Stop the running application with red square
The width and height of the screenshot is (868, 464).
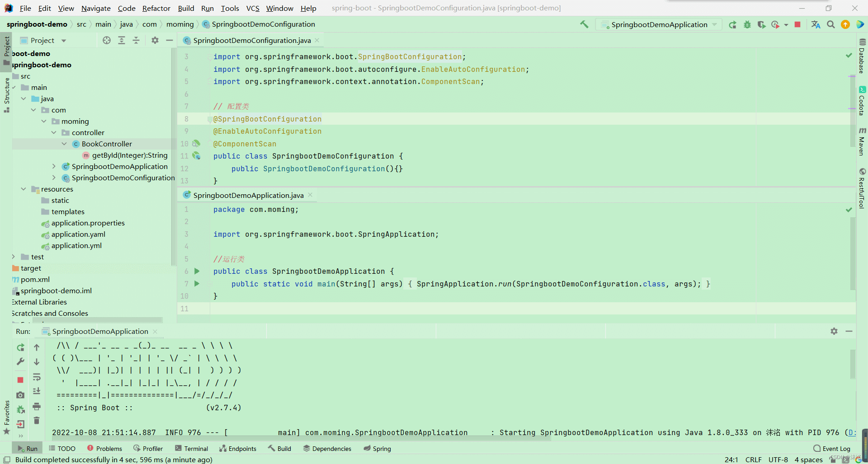[x=797, y=24]
